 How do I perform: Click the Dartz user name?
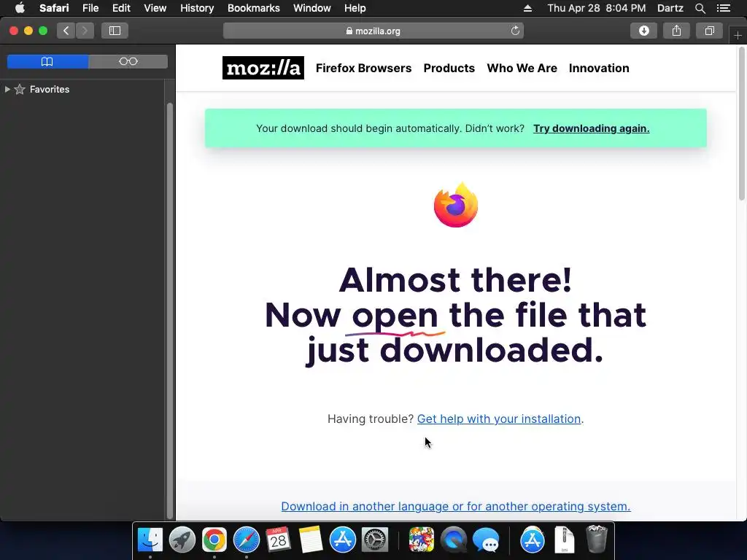click(x=670, y=8)
